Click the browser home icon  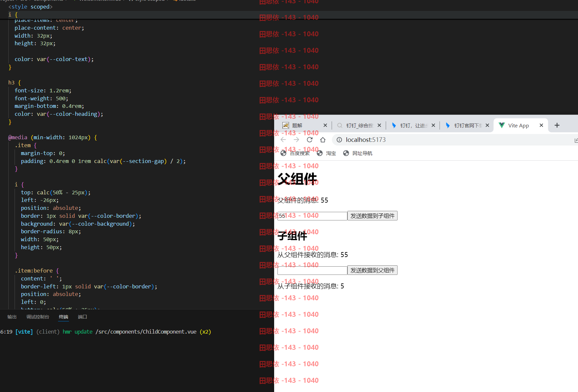[323, 140]
